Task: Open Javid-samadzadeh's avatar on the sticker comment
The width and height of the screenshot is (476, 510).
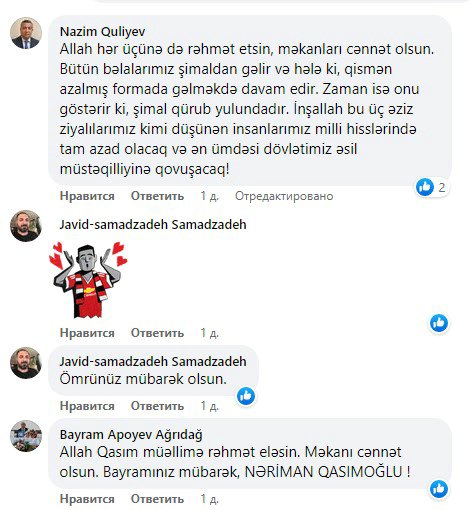Action: (x=26, y=226)
